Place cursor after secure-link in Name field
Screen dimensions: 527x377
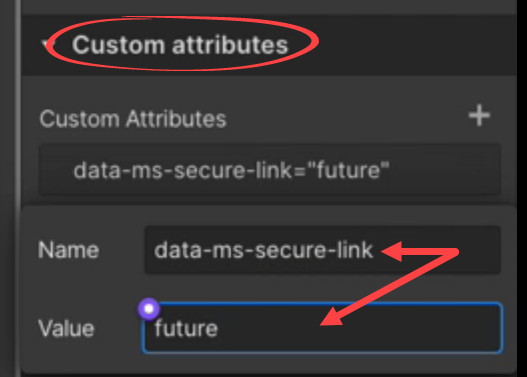pos(374,250)
